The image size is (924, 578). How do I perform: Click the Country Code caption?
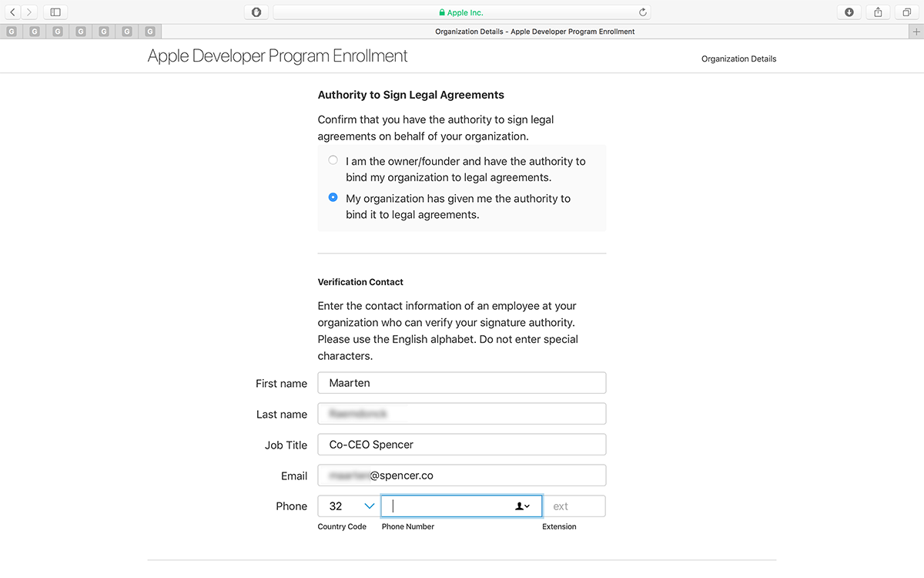[x=342, y=526]
